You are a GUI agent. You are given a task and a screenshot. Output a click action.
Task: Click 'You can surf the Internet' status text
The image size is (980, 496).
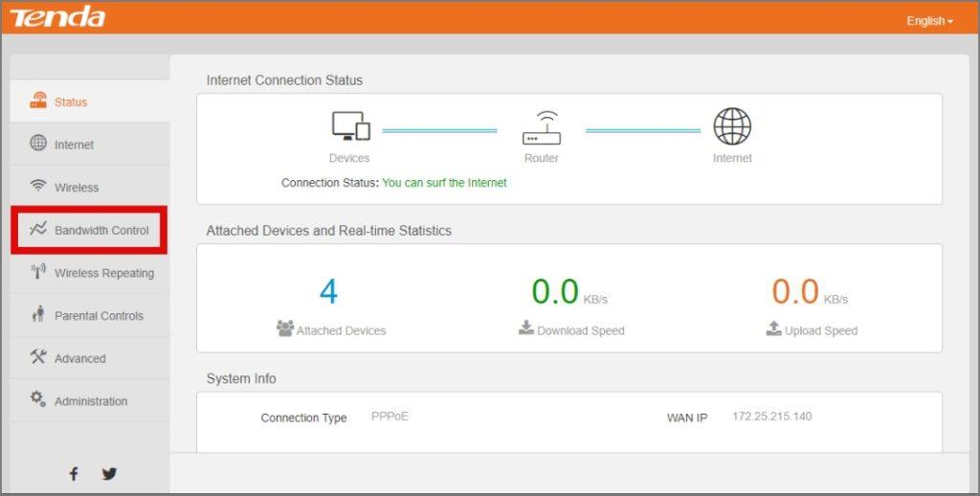[444, 183]
